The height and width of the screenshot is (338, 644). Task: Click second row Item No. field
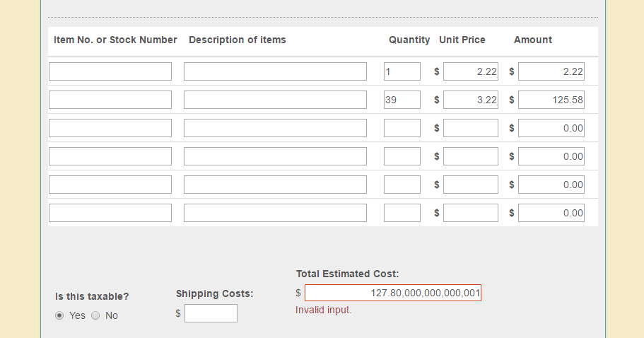click(x=110, y=100)
